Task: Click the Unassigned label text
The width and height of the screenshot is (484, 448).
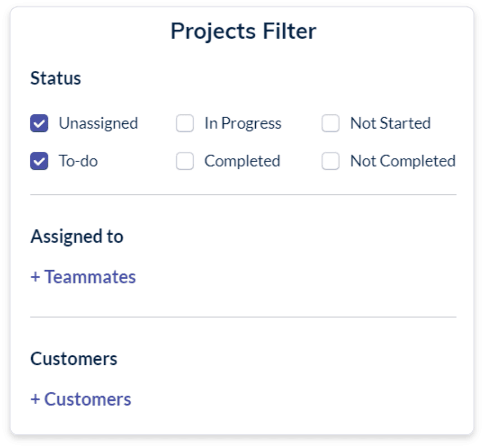Action: (98, 123)
